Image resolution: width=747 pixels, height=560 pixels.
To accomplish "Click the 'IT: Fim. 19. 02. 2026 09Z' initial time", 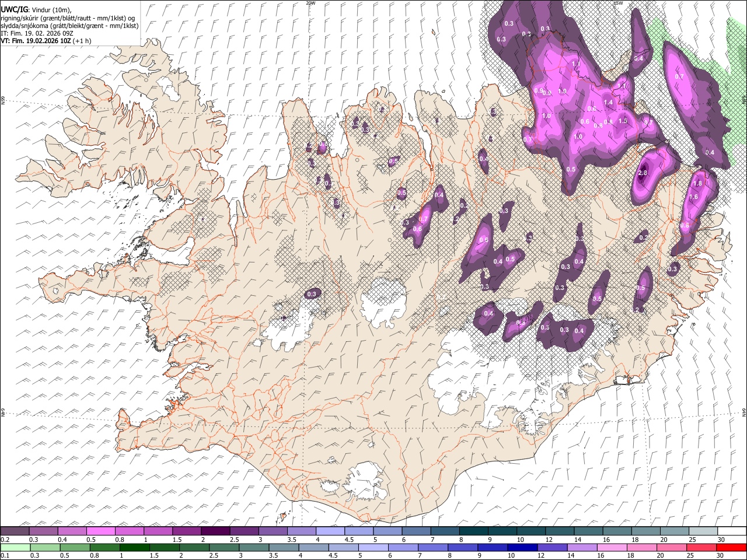I will pos(36,33).
